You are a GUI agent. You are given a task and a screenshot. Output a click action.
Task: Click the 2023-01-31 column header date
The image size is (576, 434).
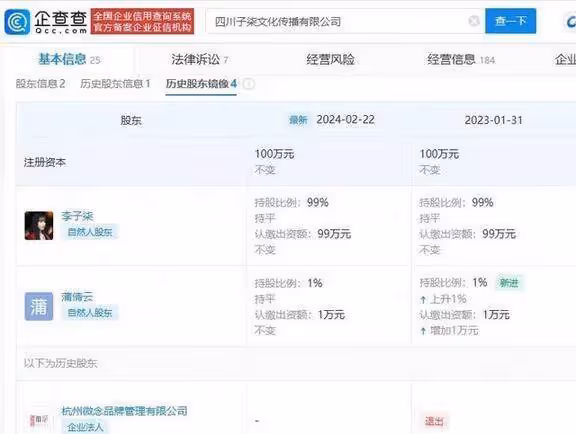tap(493, 120)
